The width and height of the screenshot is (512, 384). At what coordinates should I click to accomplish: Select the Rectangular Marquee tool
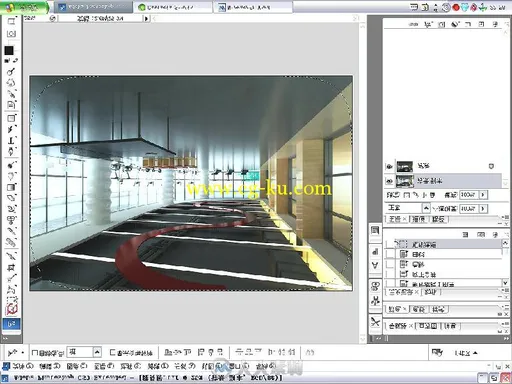(x=11, y=299)
